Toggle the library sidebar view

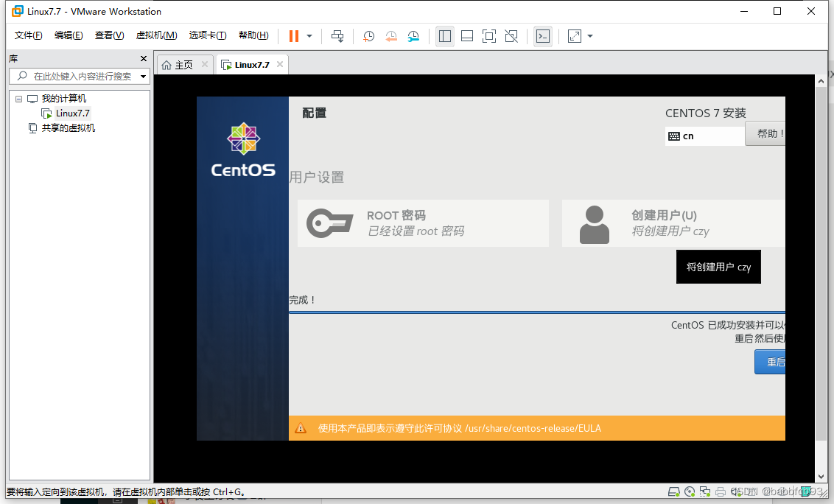[x=445, y=36]
